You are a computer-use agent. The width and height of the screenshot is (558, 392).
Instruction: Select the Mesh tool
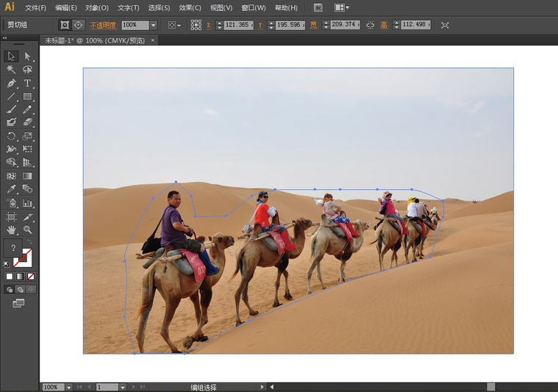pos(11,176)
